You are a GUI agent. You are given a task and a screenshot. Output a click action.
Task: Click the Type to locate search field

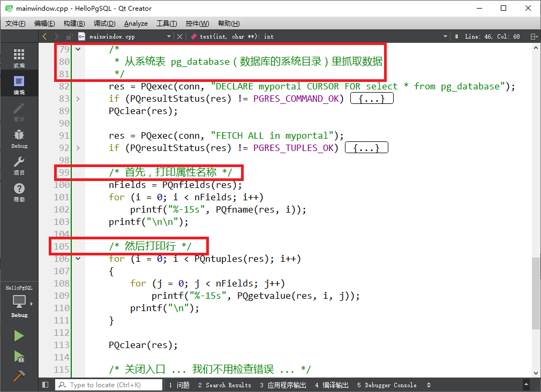(x=107, y=385)
